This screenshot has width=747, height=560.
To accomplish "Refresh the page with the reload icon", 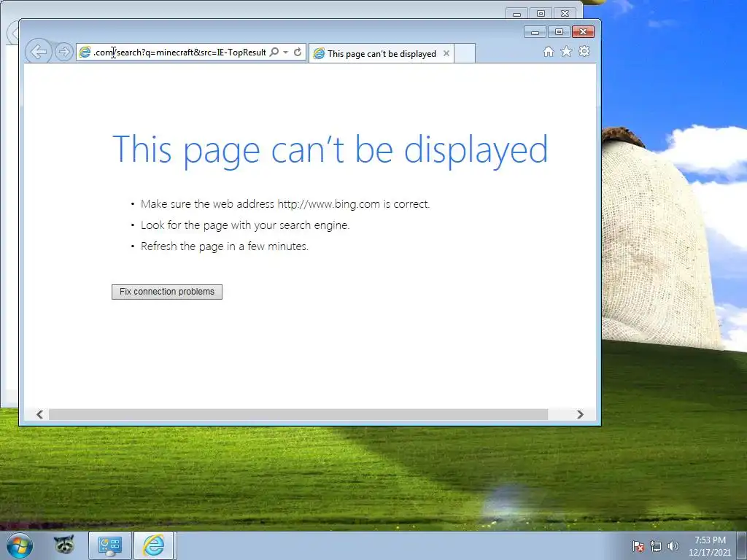I will (x=298, y=52).
